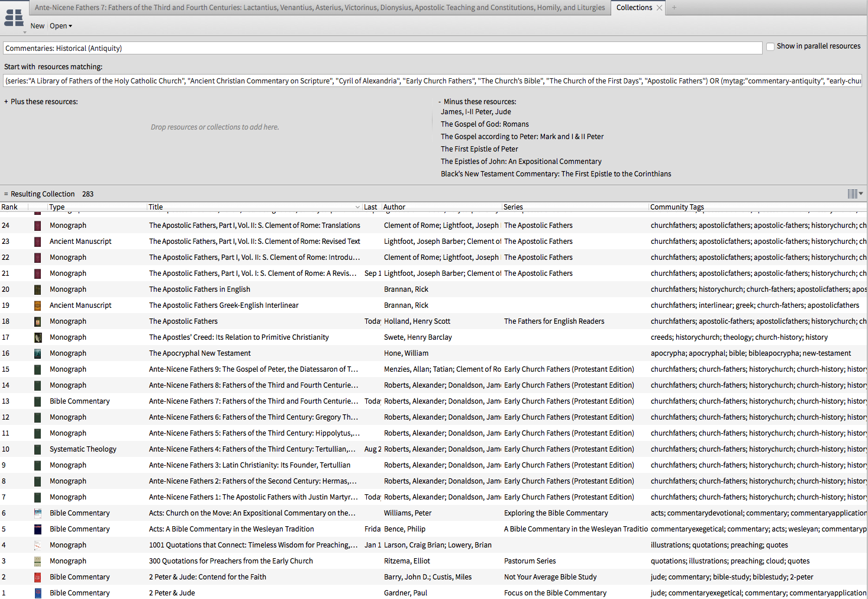
Task: Click cover icon for Ante-Nicene Fathers 8
Action: (38, 385)
